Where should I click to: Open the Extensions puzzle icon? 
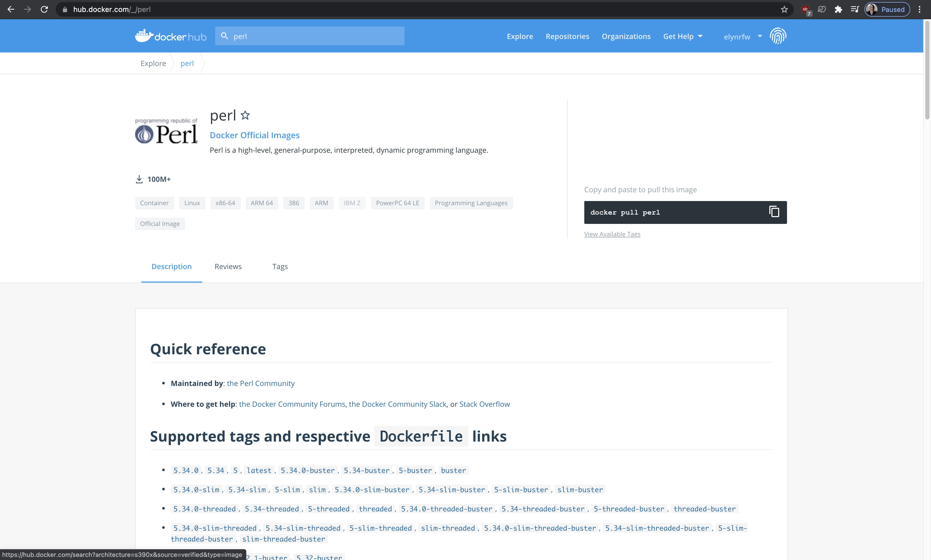(838, 9)
